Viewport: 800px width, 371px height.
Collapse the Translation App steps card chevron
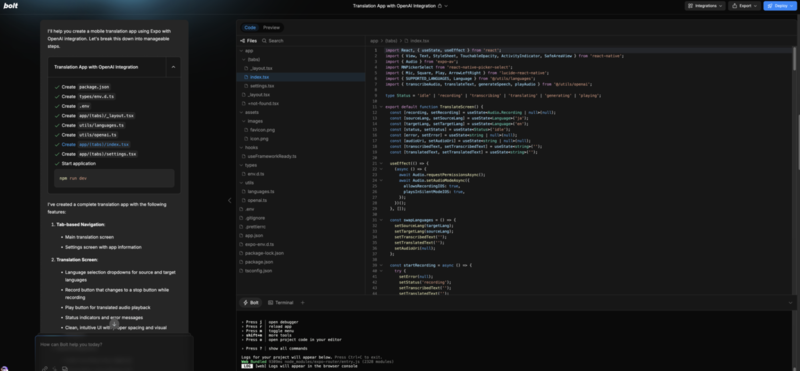(x=173, y=67)
